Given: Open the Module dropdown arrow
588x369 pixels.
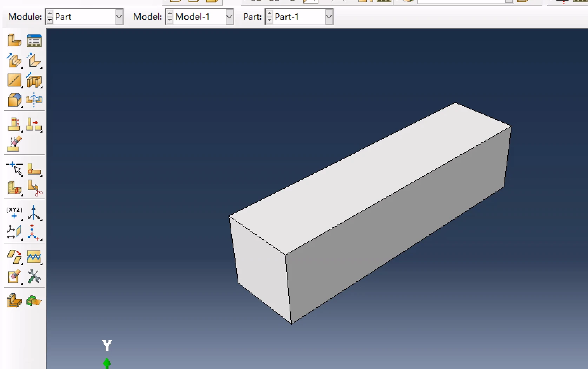Looking at the screenshot, I should 119,17.
